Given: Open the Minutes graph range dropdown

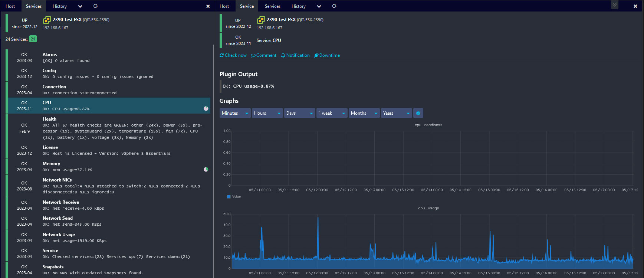Looking at the screenshot, I should [235, 113].
